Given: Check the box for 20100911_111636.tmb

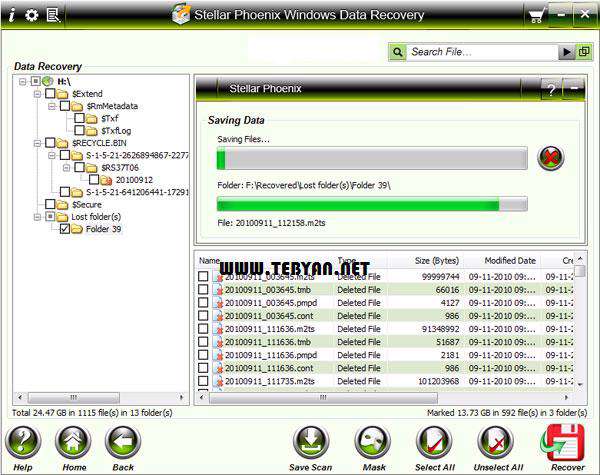Looking at the screenshot, I should (203, 341).
